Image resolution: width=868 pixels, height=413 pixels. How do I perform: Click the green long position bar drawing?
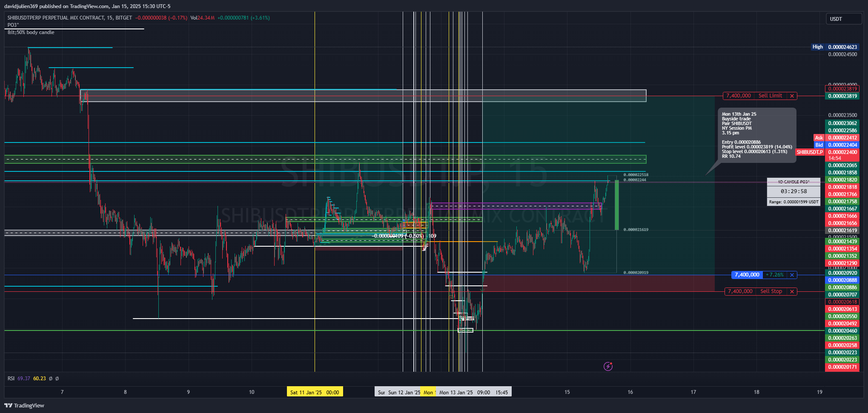pos(616,205)
